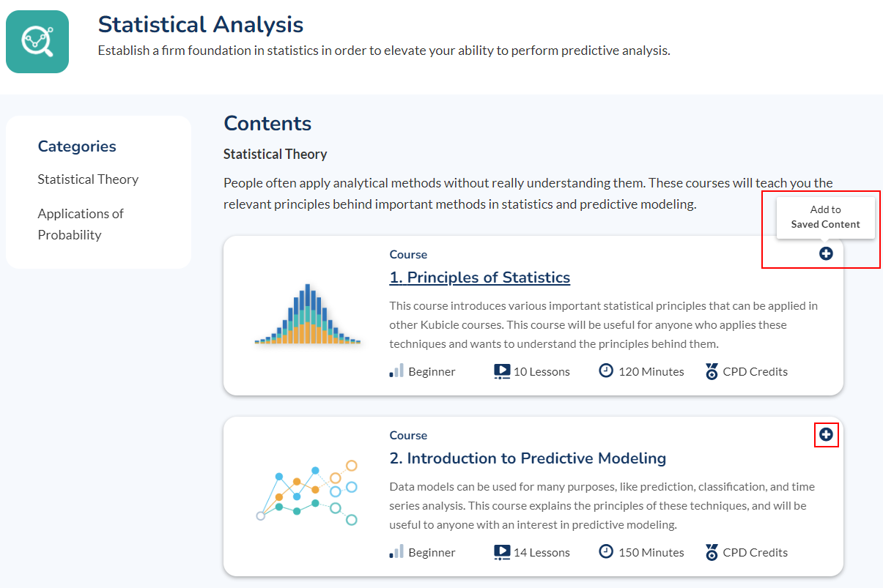Click the Statistical Analysis magnifier logo icon
The image size is (883, 588).
(37, 42)
